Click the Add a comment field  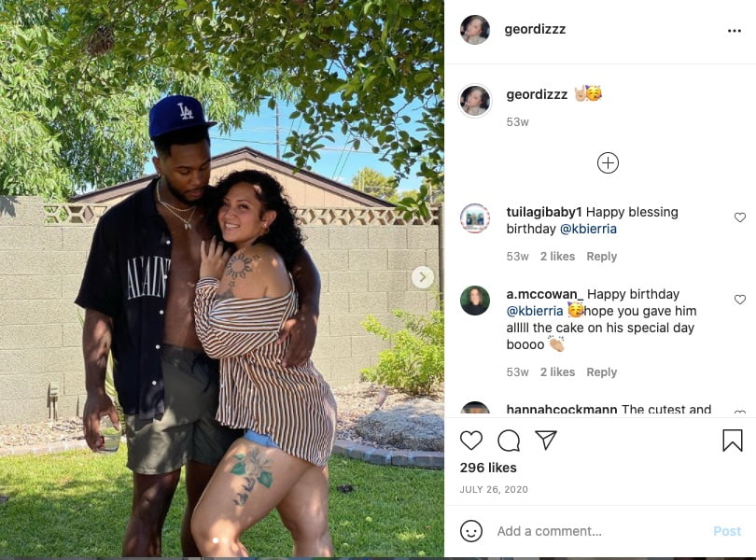(598, 531)
